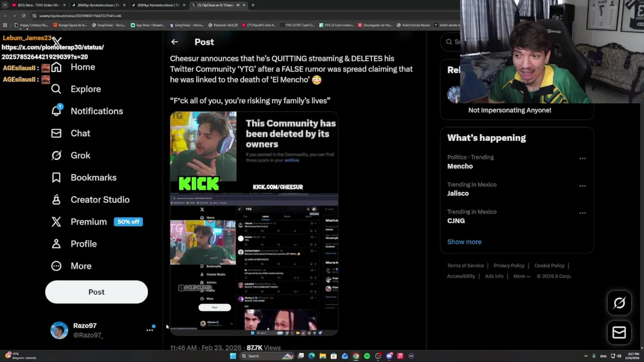Open more options for Jalisco trend
Viewport: 644px width, 362px height.
click(582, 186)
